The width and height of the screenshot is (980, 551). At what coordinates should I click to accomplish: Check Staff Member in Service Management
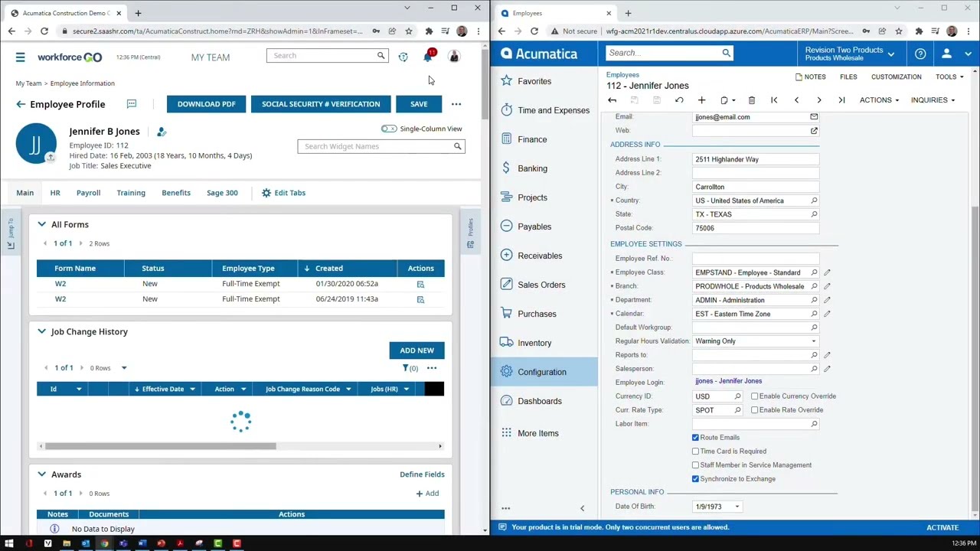click(x=695, y=465)
